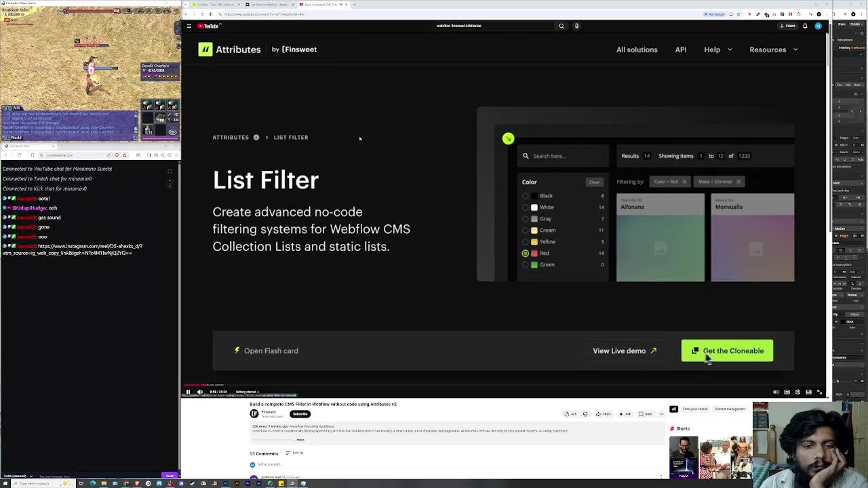Open the YouTube account avatar

[x=818, y=26]
